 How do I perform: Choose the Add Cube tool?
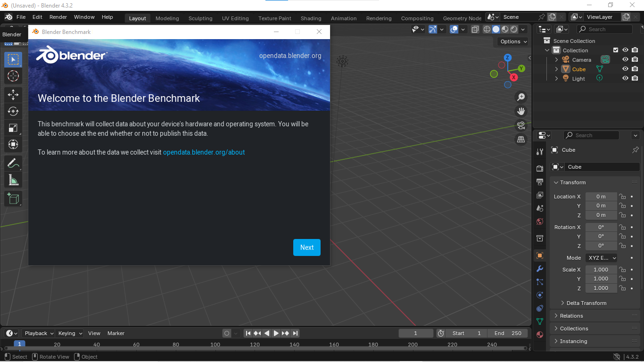tap(13, 198)
